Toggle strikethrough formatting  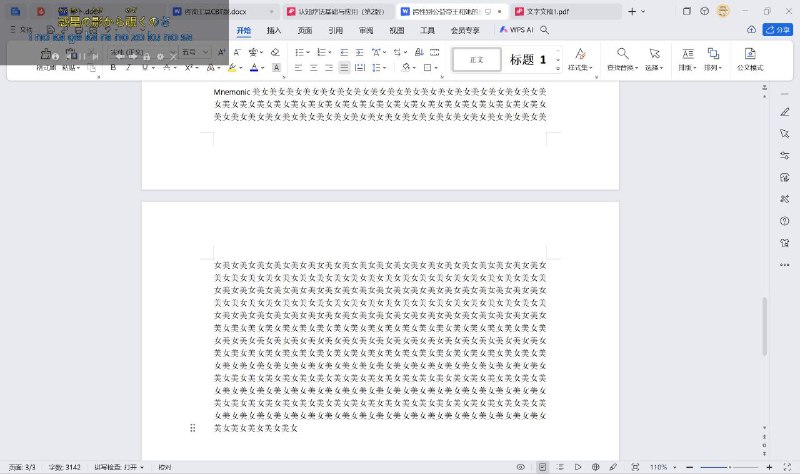click(x=166, y=67)
